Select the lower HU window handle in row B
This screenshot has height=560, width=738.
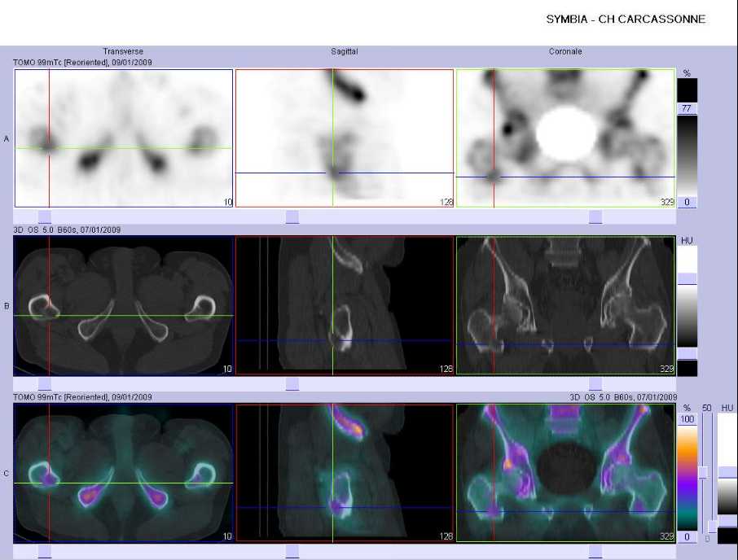pyautogui.click(x=687, y=353)
